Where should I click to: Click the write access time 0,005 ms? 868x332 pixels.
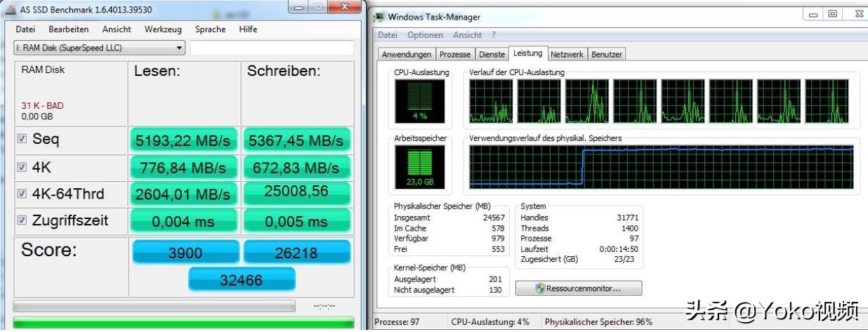(x=296, y=221)
